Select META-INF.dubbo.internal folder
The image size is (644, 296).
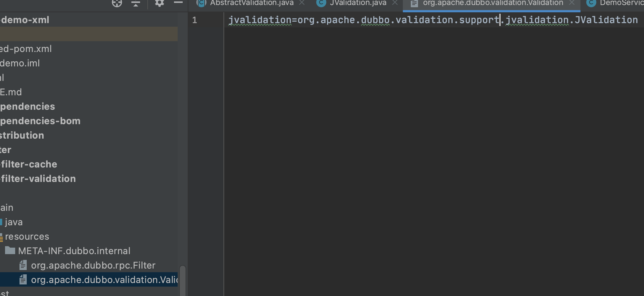(x=74, y=251)
